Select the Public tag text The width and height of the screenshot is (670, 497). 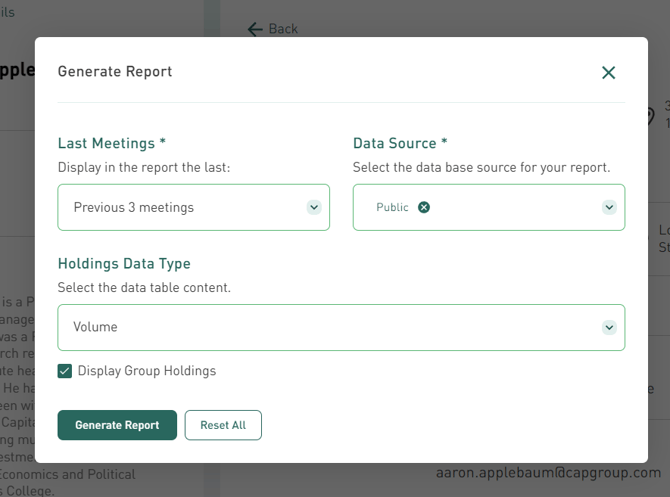392,207
